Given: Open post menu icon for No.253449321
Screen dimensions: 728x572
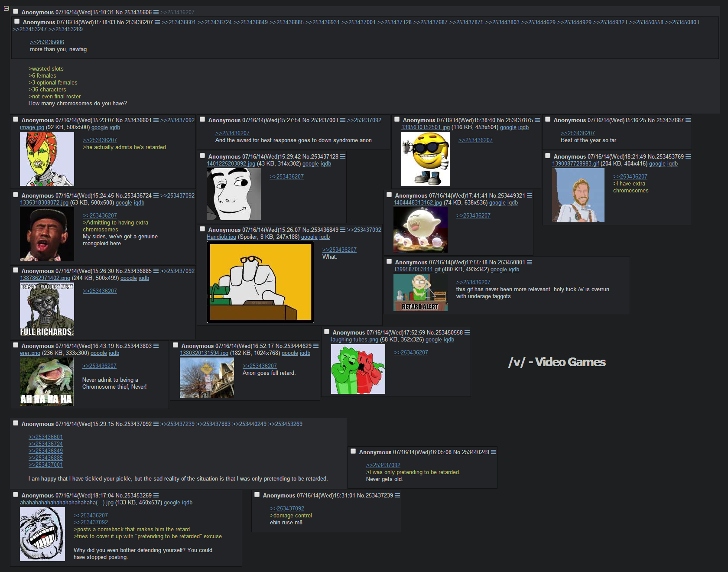Looking at the screenshot, I should click(530, 195).
